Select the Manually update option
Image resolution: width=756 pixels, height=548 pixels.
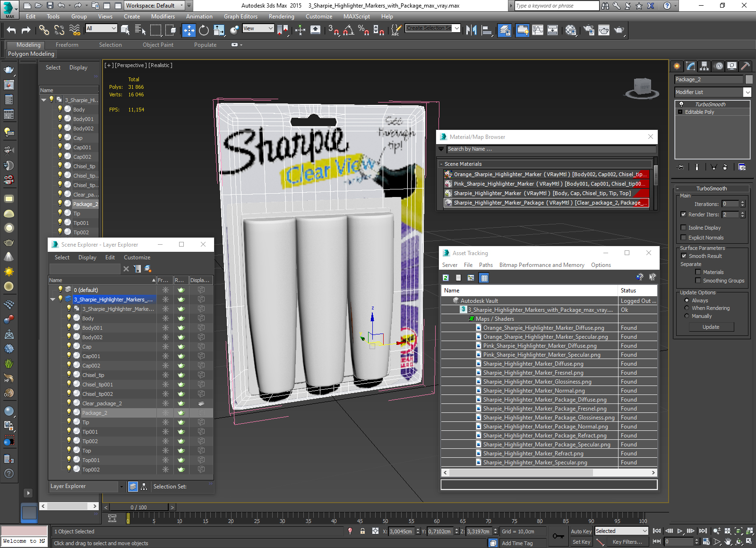click(687, 316)
